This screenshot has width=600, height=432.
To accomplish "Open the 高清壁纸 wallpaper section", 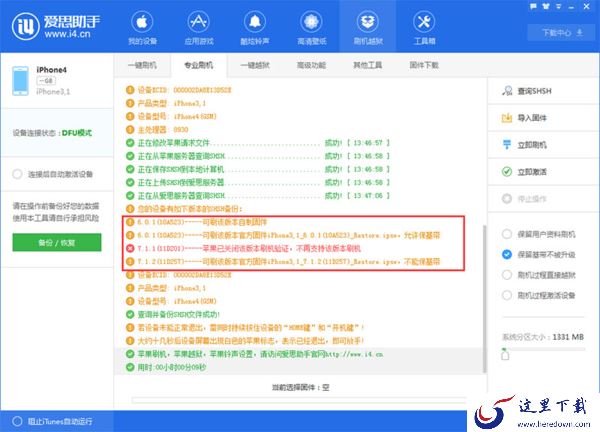I will click(311, 28).
